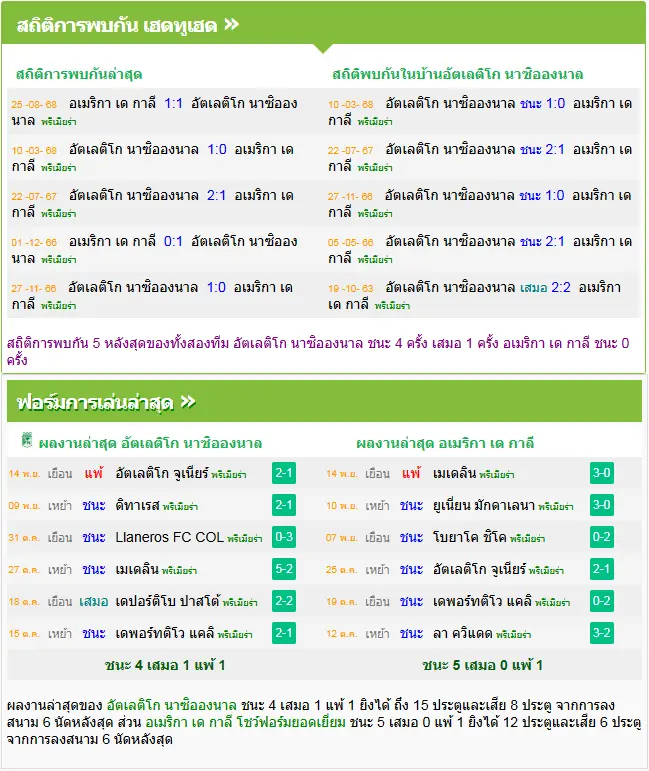This screenshot has width=649, height=771.
Task: Click the 0-2 score badge for โบยาโค ชิโค
Action: point(602,537)
